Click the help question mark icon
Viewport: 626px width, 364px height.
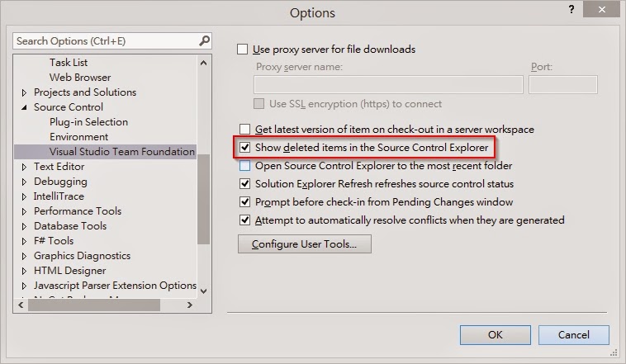[x=571, y=9]
